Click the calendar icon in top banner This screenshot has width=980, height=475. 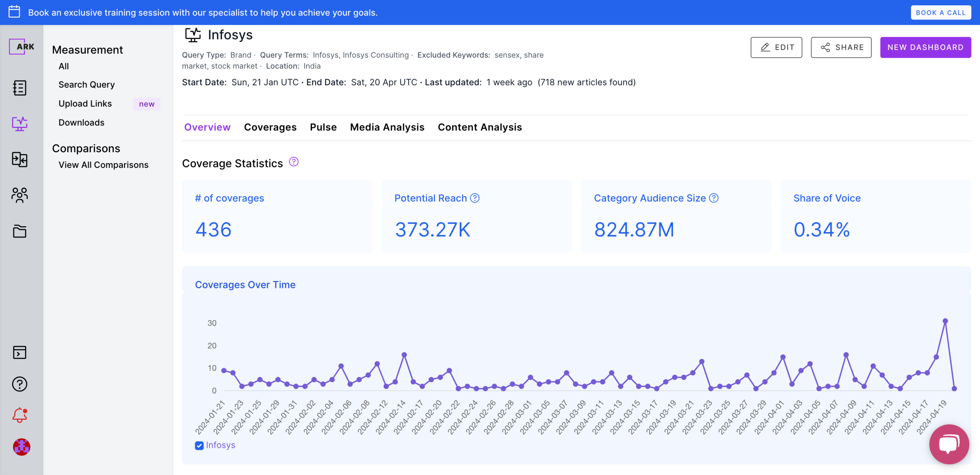click(15, 12)
